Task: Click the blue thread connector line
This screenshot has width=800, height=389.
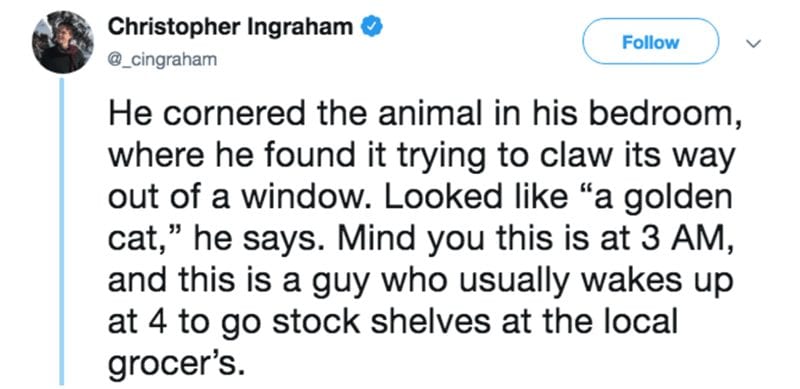Action: pos(62,231)
